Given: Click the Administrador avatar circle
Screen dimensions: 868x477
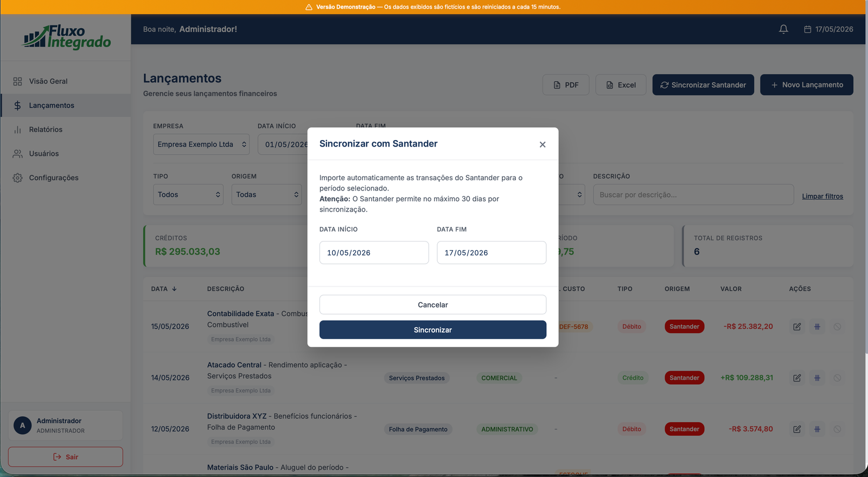Looking at the screenshot, I should (x=22, y=425).
